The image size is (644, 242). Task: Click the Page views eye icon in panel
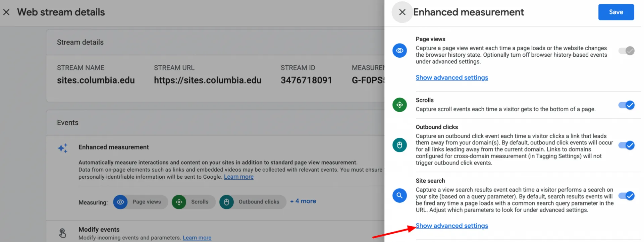click(399, 51)
